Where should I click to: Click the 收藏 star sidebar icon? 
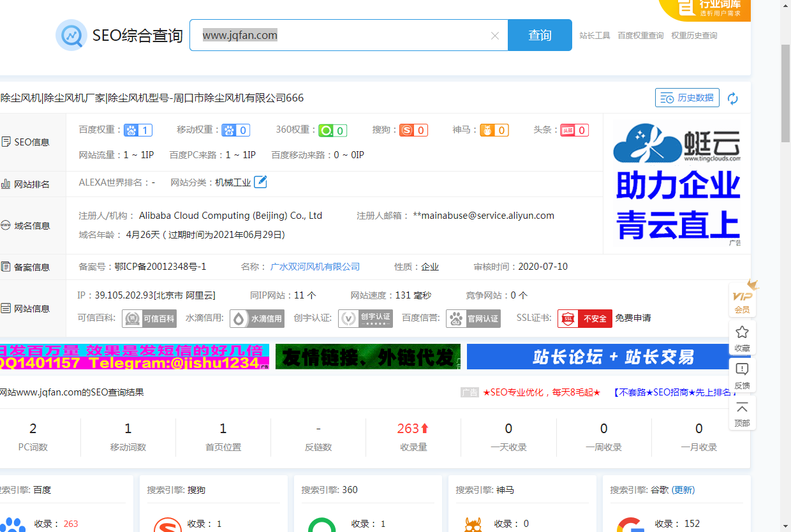point(742,338)
